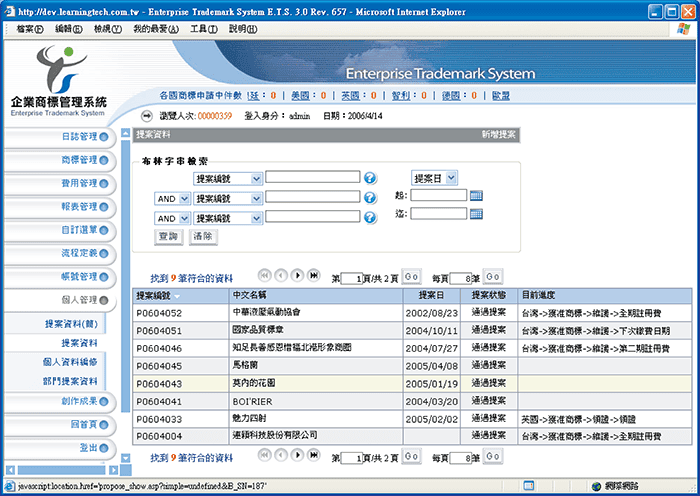Click the 查詢 search button
700x496 pixels.
168,237
